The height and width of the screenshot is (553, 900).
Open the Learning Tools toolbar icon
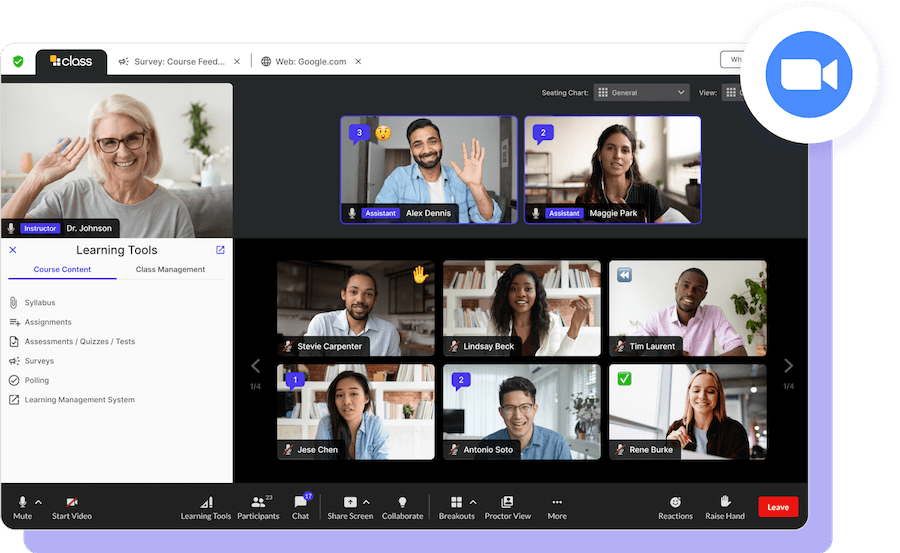coord(206,503)
